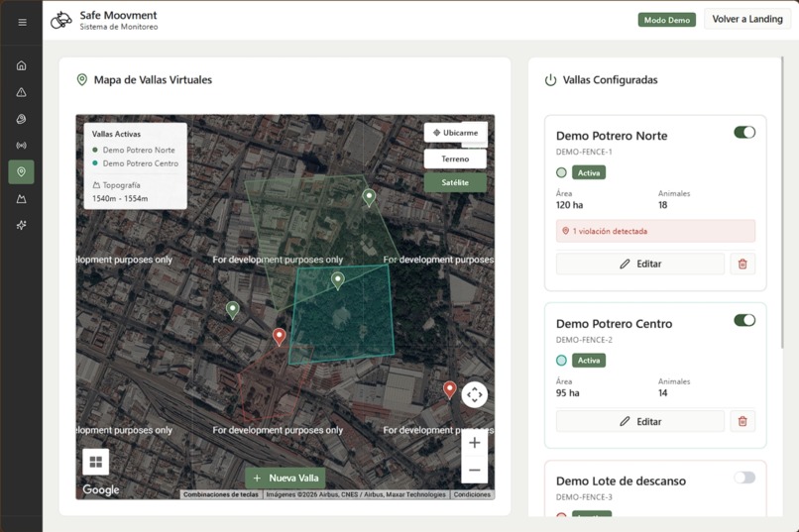799x532 pixels.
Task: Click the green marker left of Potrero Centro
Action: tap(232, 310)
